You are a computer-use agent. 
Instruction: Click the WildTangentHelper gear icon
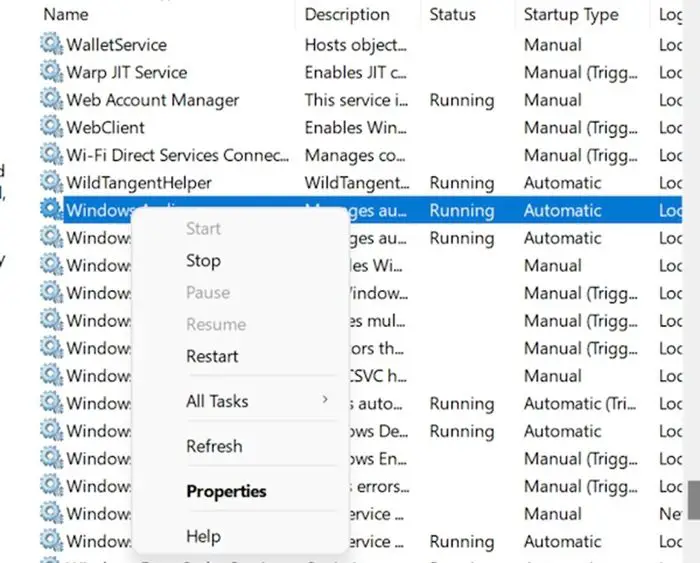(51, 183)
